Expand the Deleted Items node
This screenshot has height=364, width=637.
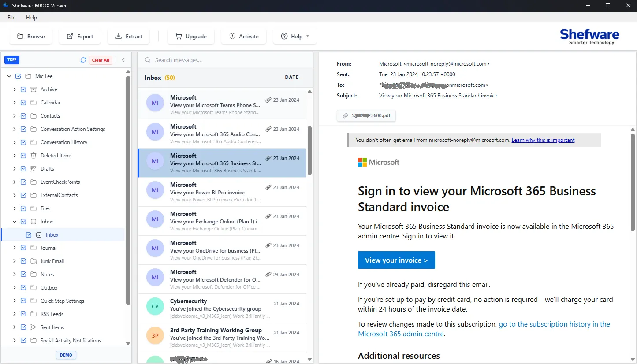tap(15, 156)
